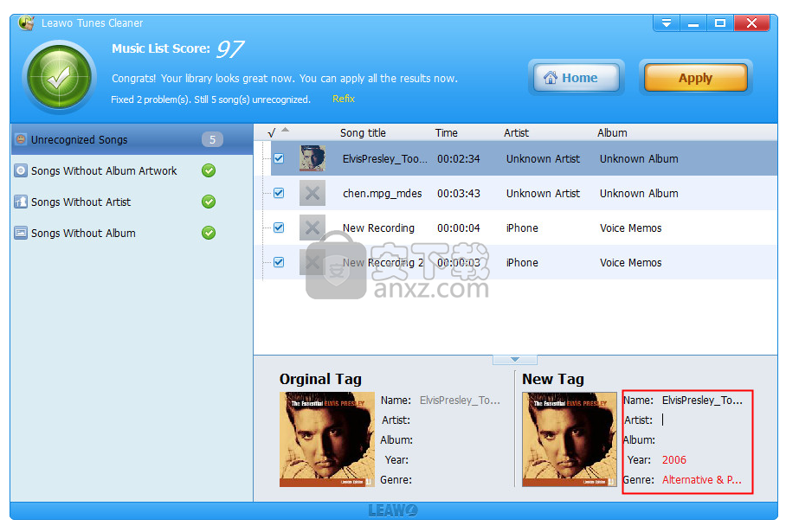The height and width of the screenshot is (532, 799).
Task: Click the Songs Without Album Artwork icon
Action: pyautogui.click(x=21, y=170)
